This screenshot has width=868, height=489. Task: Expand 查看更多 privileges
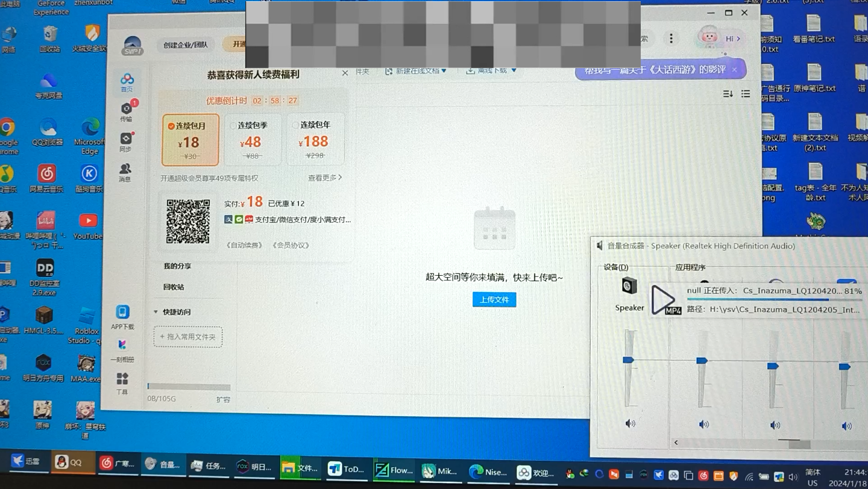point(325,178)
